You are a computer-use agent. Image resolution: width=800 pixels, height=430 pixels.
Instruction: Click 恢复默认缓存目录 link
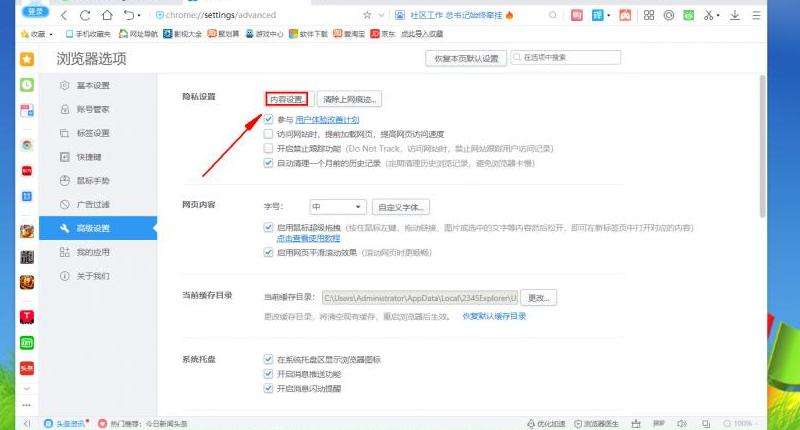[493, 316]
